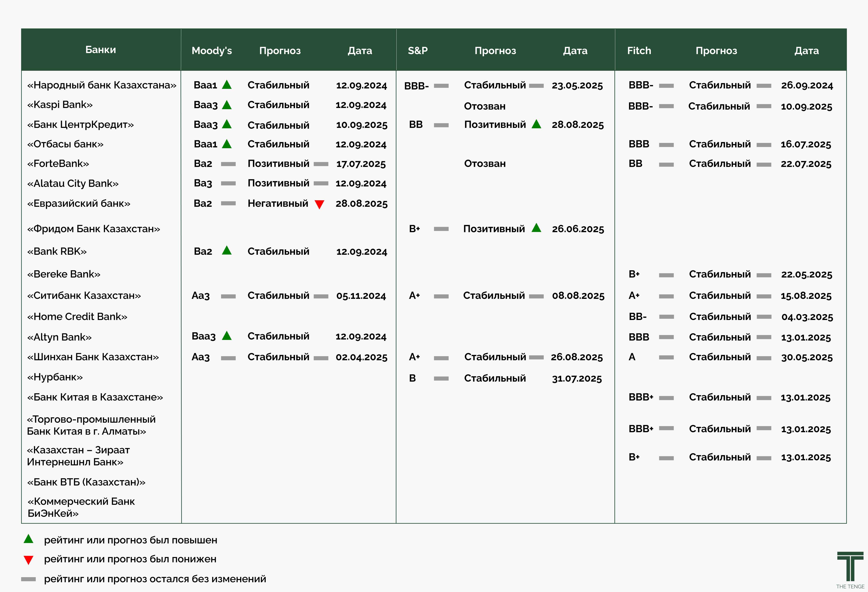Click legend text «рейтинг или прогноз был повышен»

pyautogui.click(x=131, y=540)
